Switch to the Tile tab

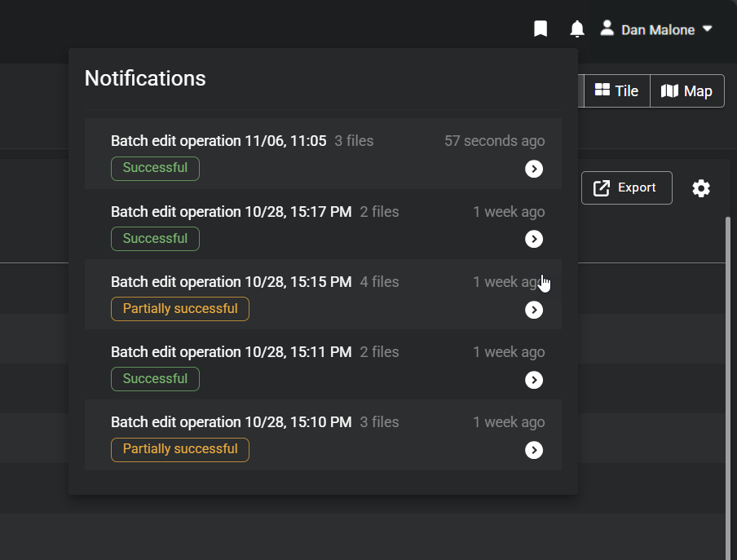[617, 90]
